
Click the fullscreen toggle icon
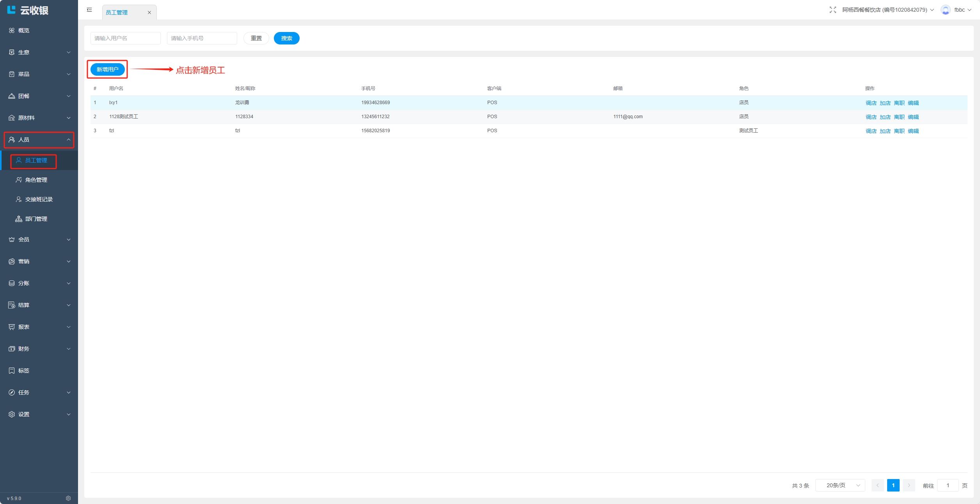[833, 10]
